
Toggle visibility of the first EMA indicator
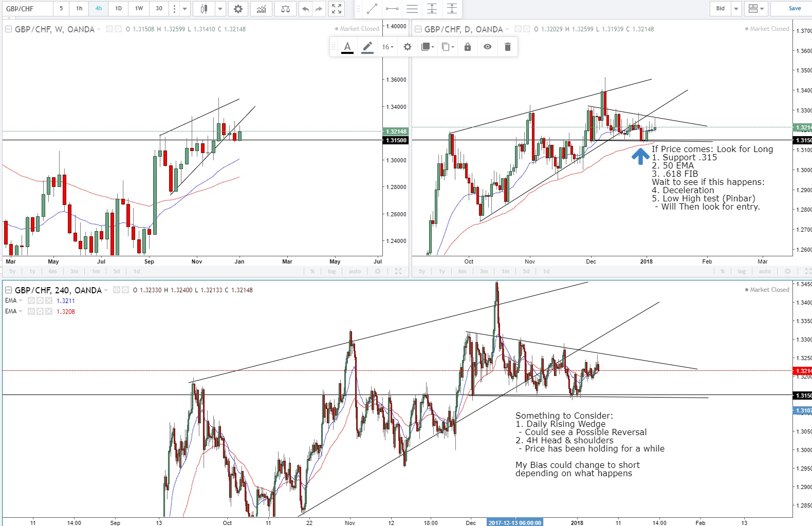click(x=31, y=300)
